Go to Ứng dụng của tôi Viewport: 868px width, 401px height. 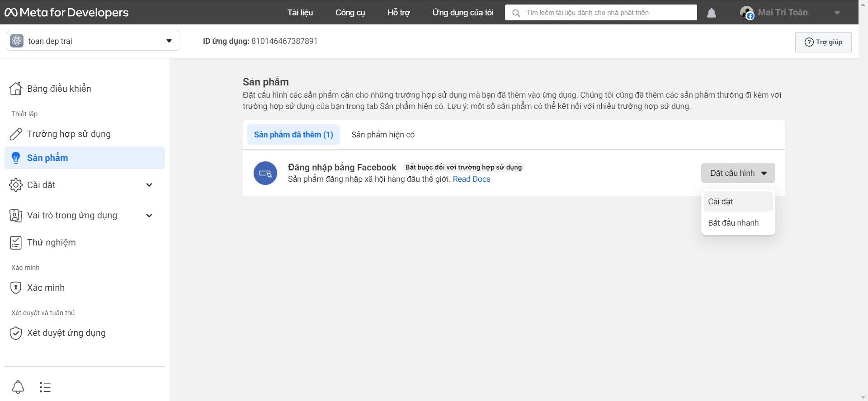pyautogui.click(x=463, y=13)
